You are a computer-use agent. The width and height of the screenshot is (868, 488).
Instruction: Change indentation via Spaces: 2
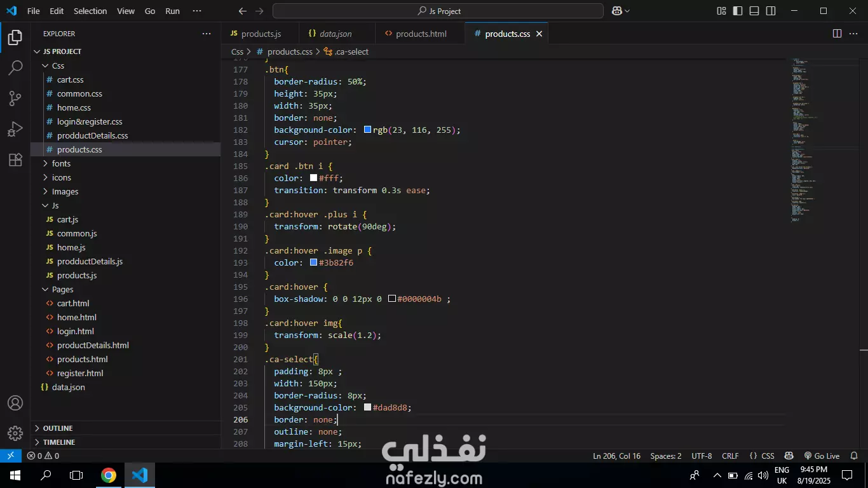coord(666,456)
